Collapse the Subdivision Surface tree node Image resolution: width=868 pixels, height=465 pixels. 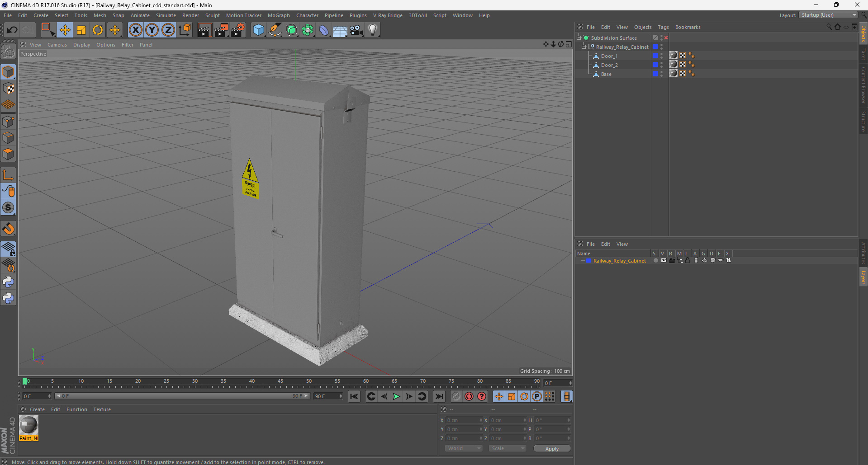(x=579, y=38)
